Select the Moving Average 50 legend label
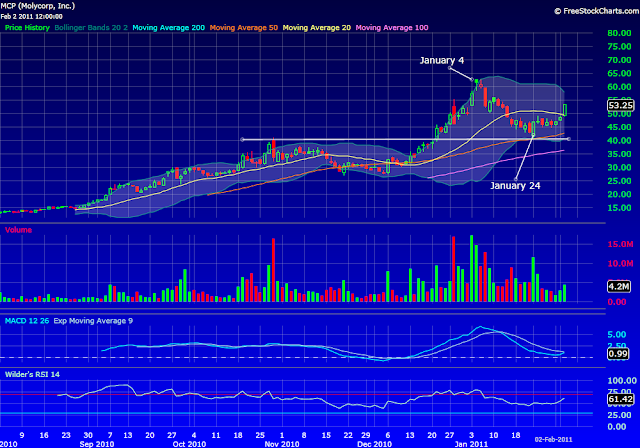Screen dimensions: 640x448 (244, 28)
